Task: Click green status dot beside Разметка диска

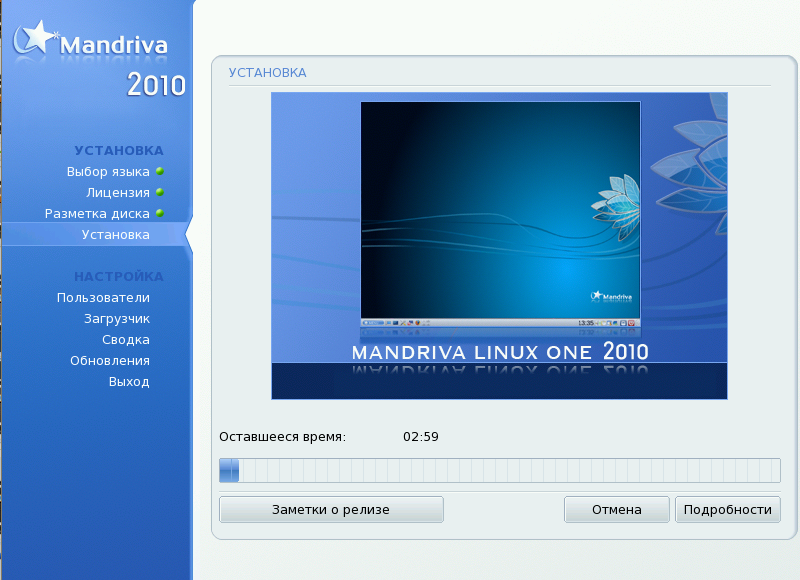Action: coord(160,213)
